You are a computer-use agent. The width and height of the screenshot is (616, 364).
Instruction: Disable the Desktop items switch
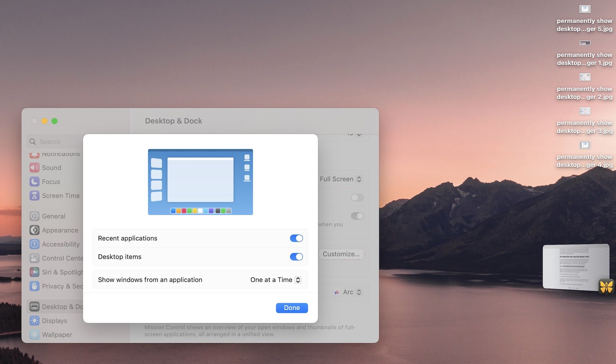[296, 257]
